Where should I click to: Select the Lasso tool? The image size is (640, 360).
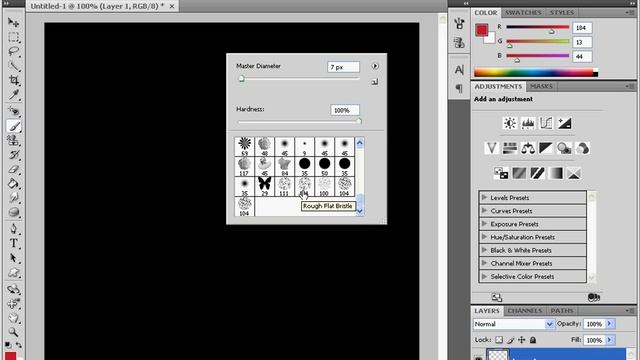click(x=13, y=51)
